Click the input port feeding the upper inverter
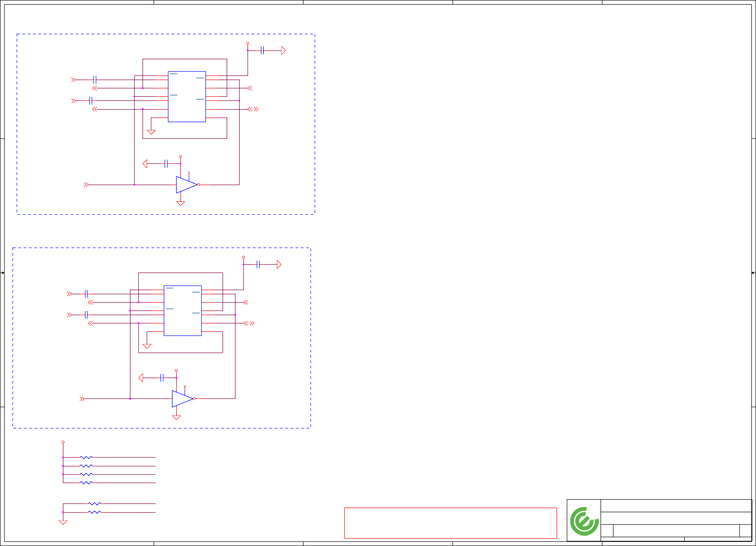The height and width of the screenshot is (546, 756). pyautogui.click(x=86, y=185)
